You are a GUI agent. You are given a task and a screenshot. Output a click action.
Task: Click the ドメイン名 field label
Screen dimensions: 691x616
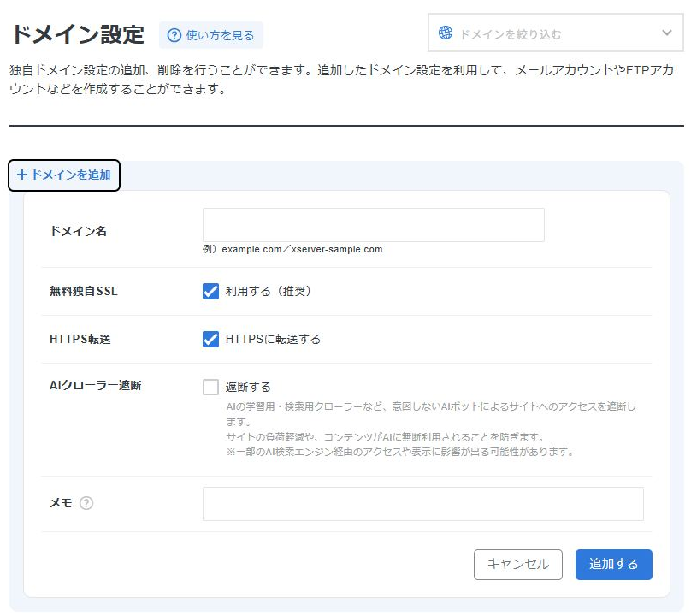tap(78, 231)
